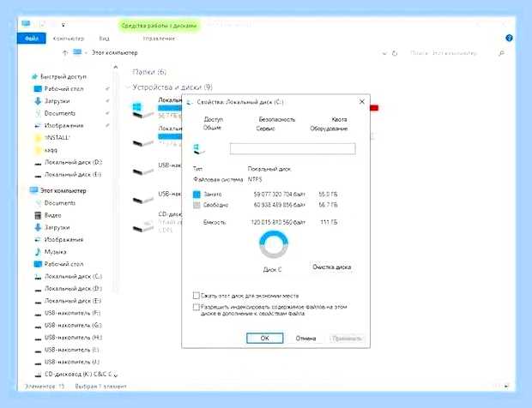Open Изображения under Этот компьютер
The height and width of the screenshot is (408, 532).
click(63, 240)
